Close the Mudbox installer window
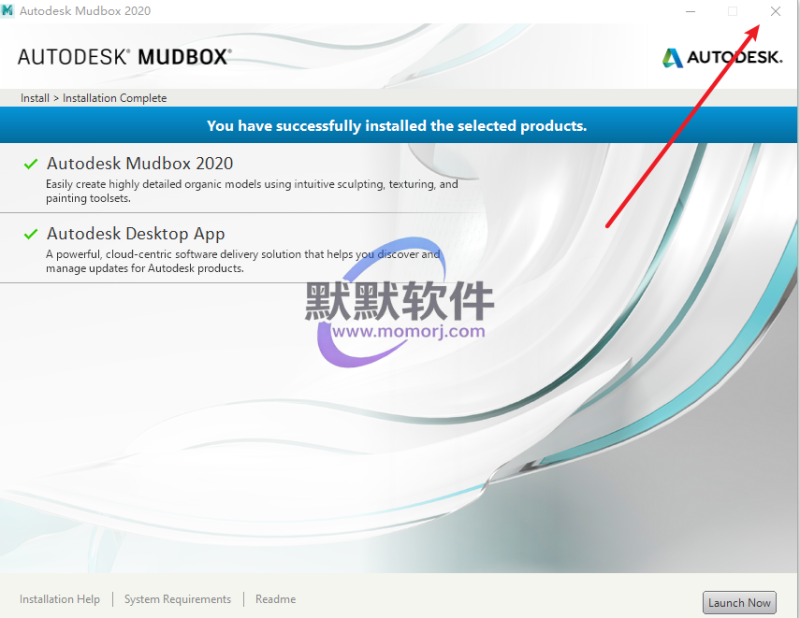The height and width of the screenshot is (618, 800). [776, 11]
